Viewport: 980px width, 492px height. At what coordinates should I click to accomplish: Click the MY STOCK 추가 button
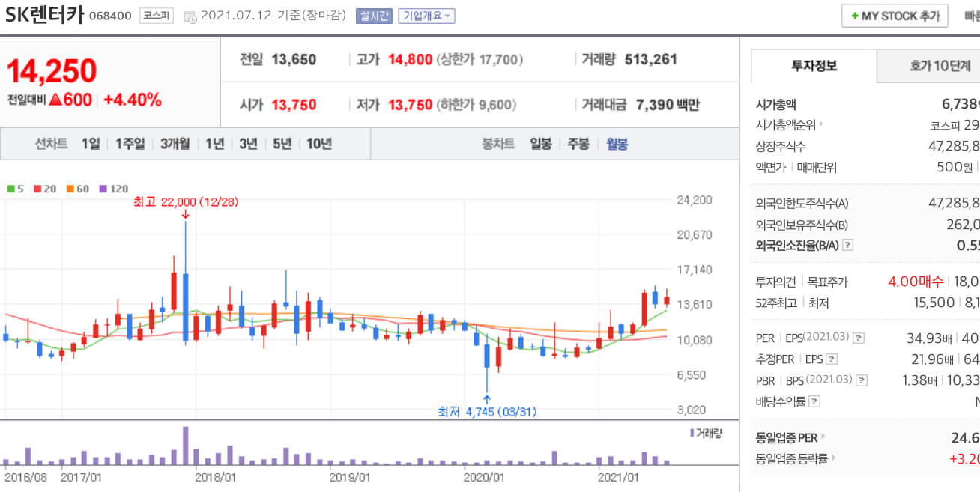tap(895, 16)
